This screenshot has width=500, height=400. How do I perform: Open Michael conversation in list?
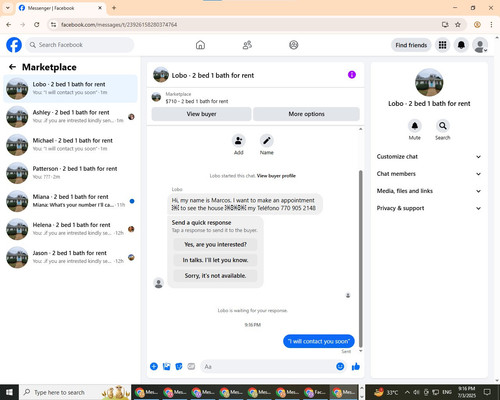point(70,145)
